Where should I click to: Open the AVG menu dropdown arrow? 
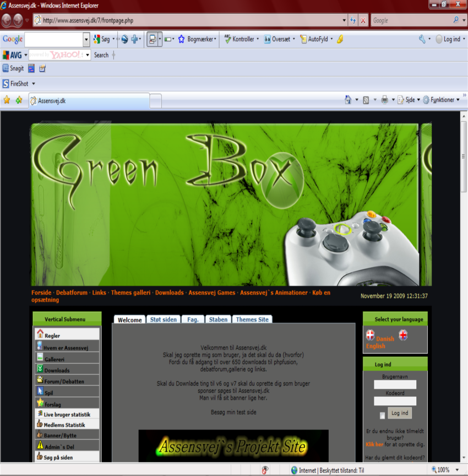[x=26, y=55]
